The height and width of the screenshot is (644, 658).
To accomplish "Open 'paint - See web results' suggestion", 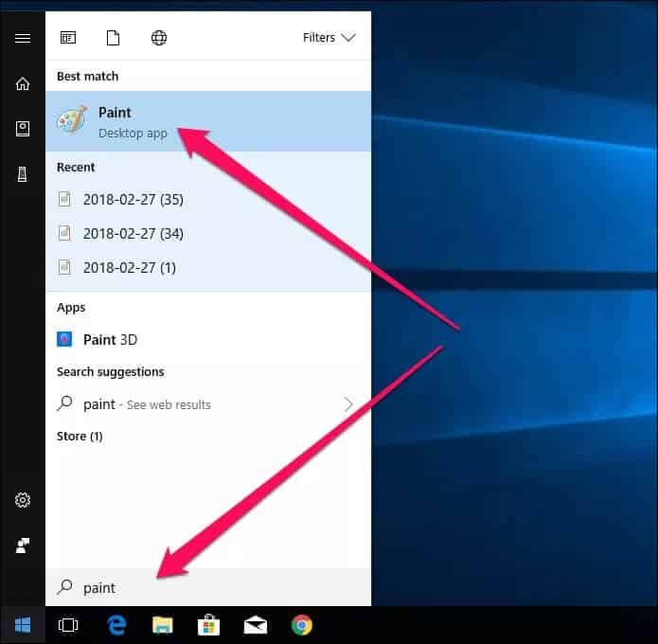I will pyautogui.click(x=208, y=404).
